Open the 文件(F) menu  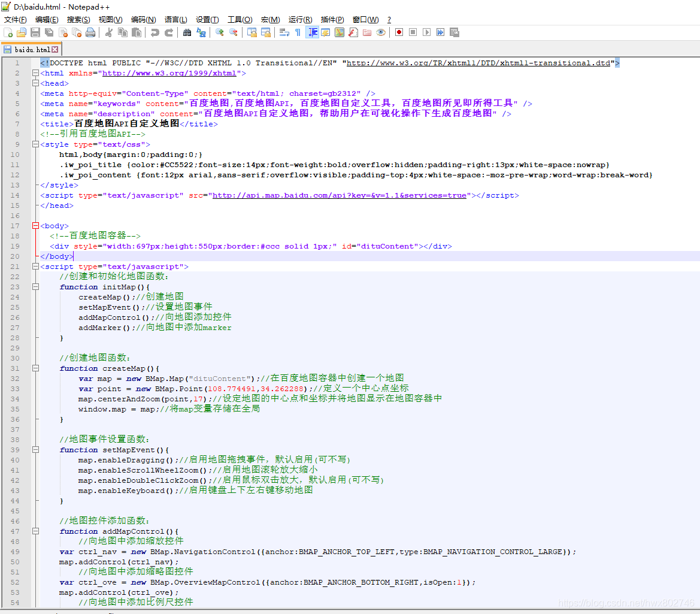15,20
